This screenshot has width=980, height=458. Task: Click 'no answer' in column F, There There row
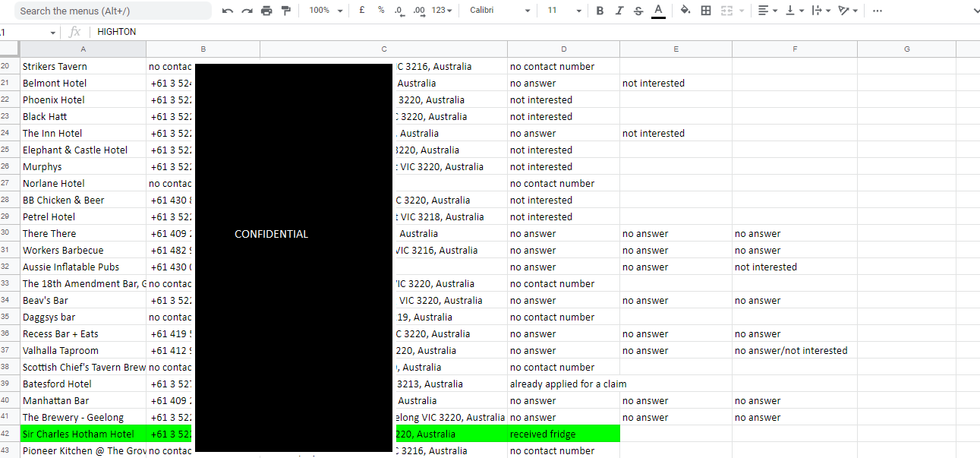coord(795,233)
